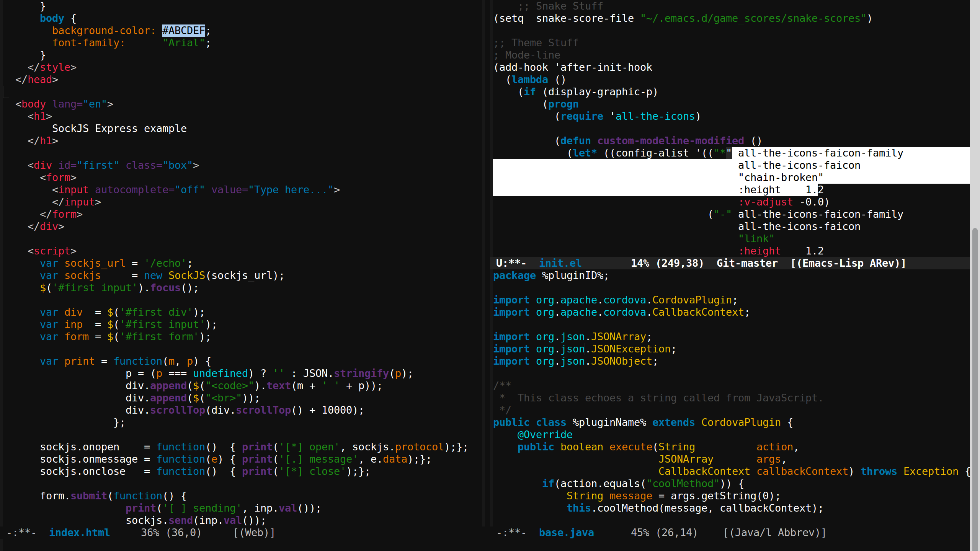Click the 'This class echoes a string' comment
980x551 pixels.
tap(670, 398)
